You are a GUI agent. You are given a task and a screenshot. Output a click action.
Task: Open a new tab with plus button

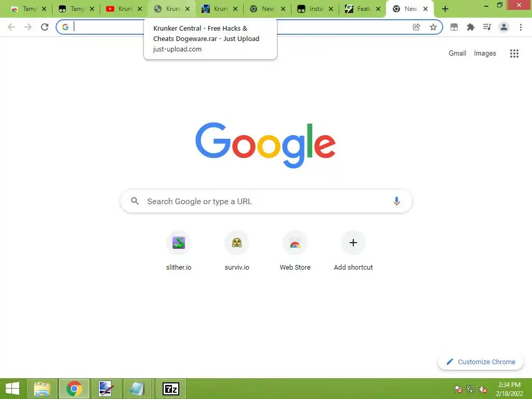click(x=445, y=9)
